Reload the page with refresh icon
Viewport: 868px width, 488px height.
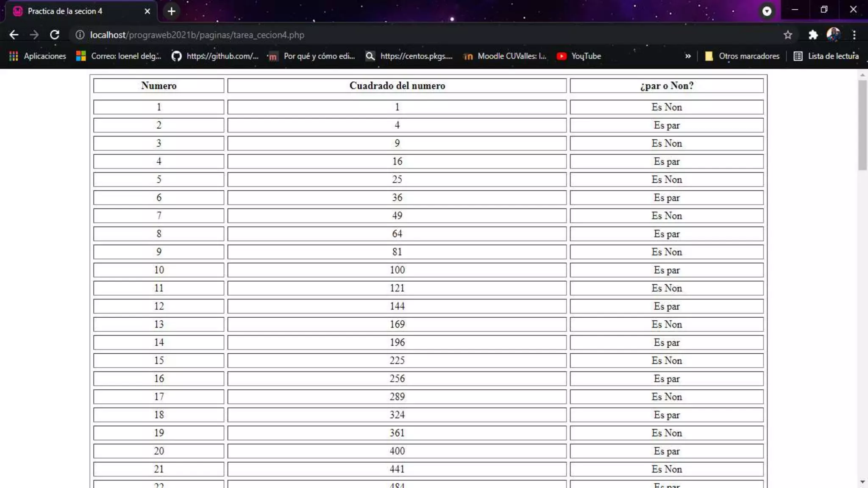[x=55, y=35]
